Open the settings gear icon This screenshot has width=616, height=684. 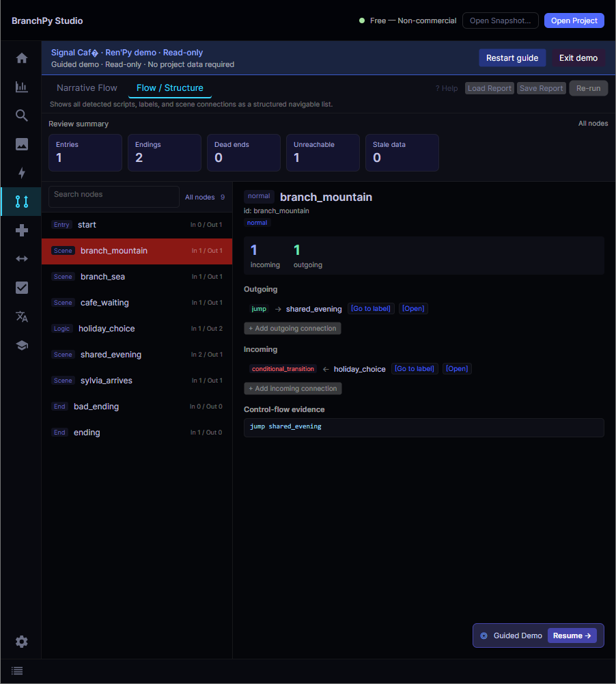coord(21,642)
